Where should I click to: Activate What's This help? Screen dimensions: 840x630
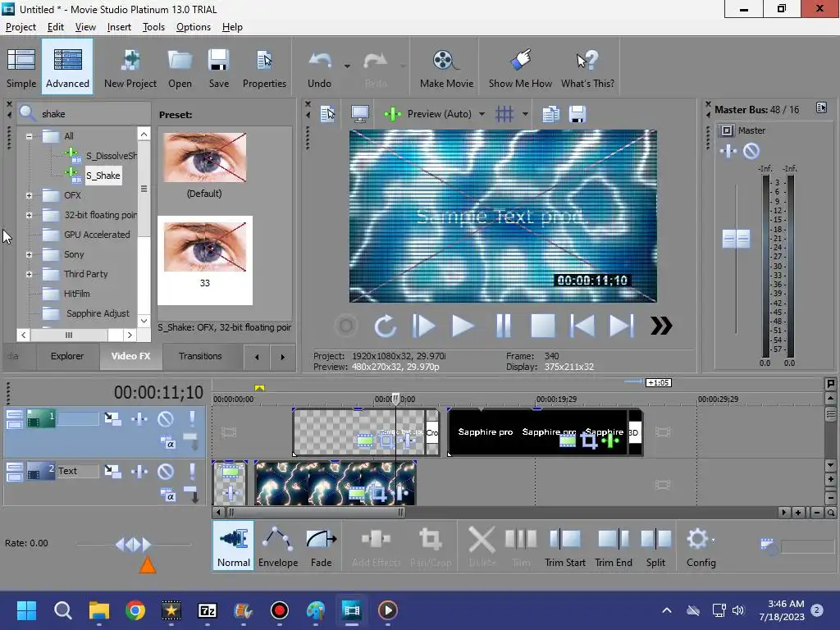pyautogui.click(x=587, y=67)
